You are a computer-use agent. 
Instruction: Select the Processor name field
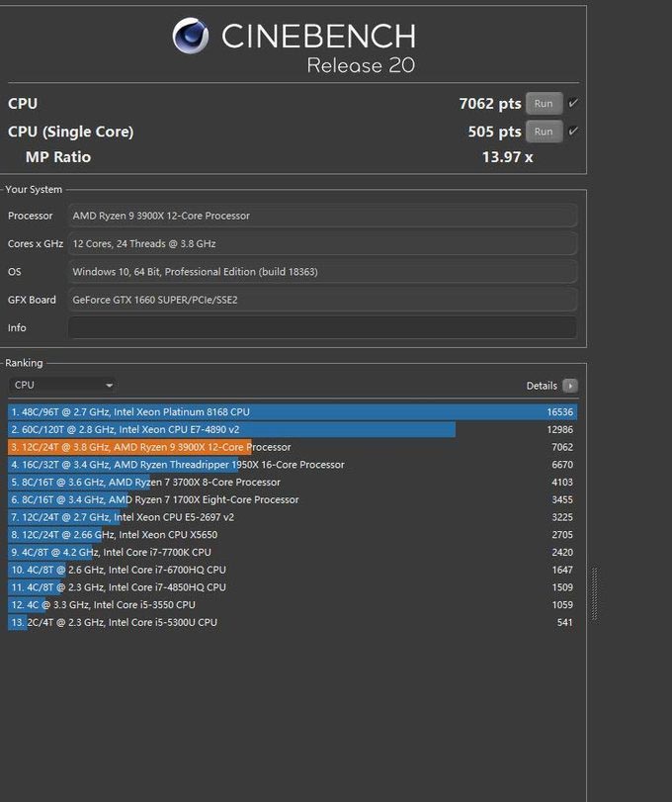tap(322, 216)
